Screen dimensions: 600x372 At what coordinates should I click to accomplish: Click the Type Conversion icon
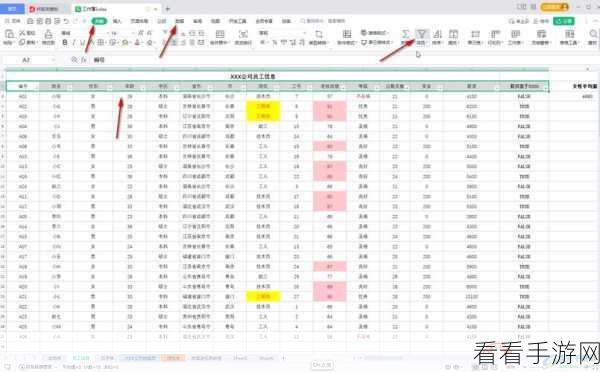point(318,34)
